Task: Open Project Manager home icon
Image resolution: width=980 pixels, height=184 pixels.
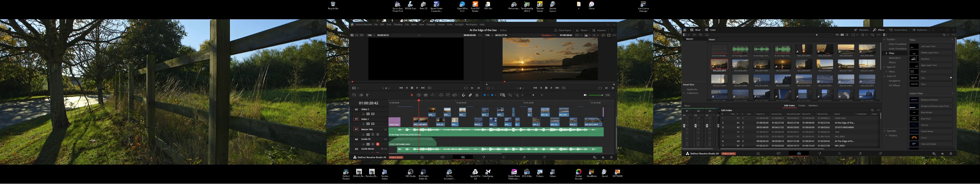Action: pos(603,157)
